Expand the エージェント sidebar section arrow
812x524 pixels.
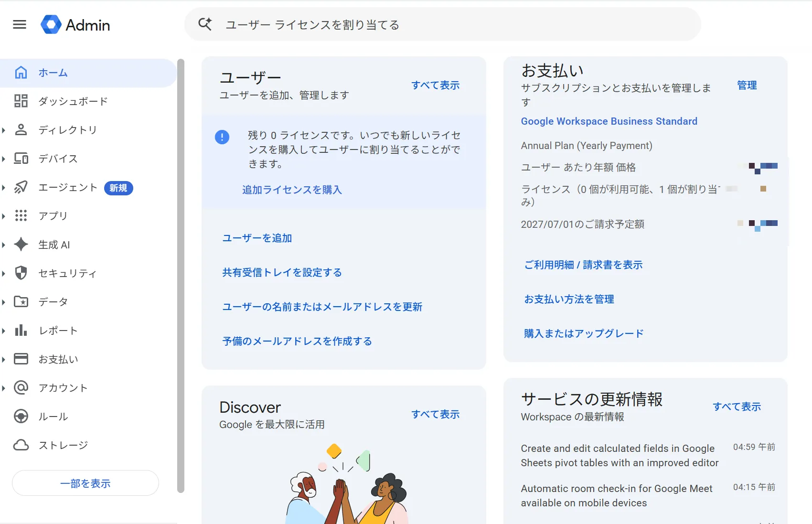(4, 187)
